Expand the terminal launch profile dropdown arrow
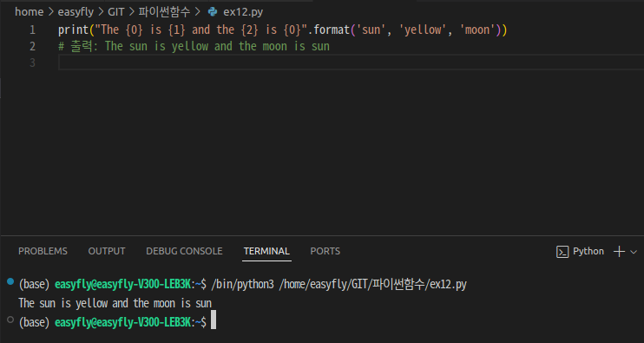This screenshot has width=644, height=343. (634, 252)
